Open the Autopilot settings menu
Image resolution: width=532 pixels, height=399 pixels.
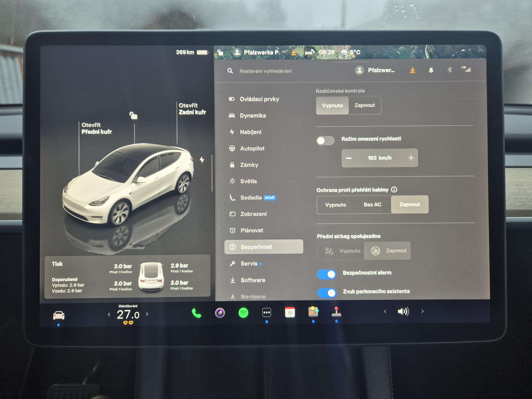point(252,149)
